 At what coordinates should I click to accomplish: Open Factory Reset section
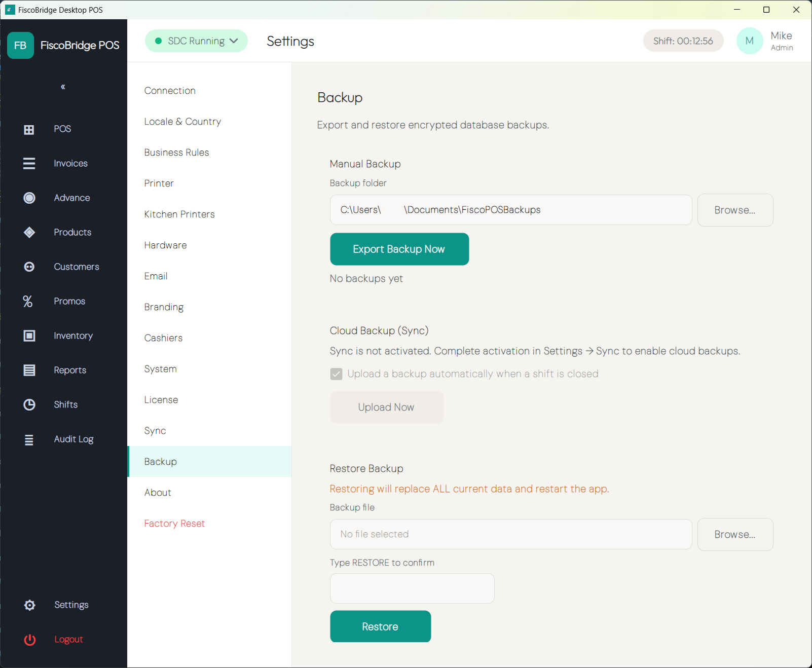tap(209, 524)
